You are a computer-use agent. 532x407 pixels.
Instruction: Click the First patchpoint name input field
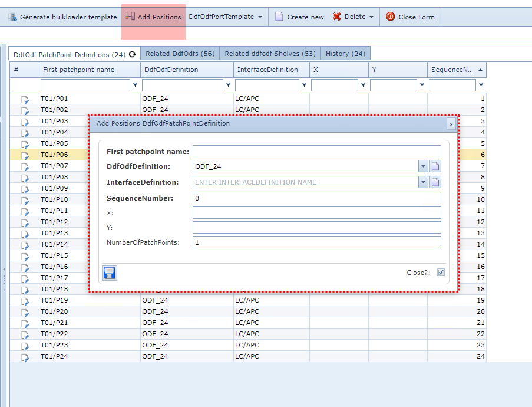(316, 152)
